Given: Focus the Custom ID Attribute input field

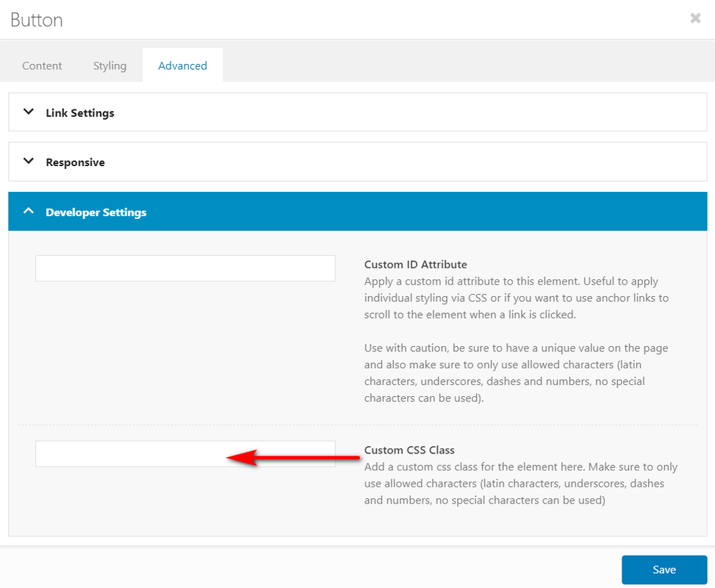Looking at the screenshot, I should tap(185, 268).
